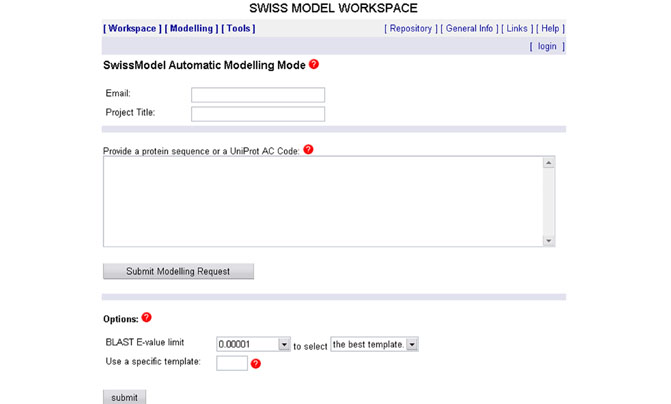
Task: Click help icon next to UniProt AC Code label
Action: click(x=308, y=149)
